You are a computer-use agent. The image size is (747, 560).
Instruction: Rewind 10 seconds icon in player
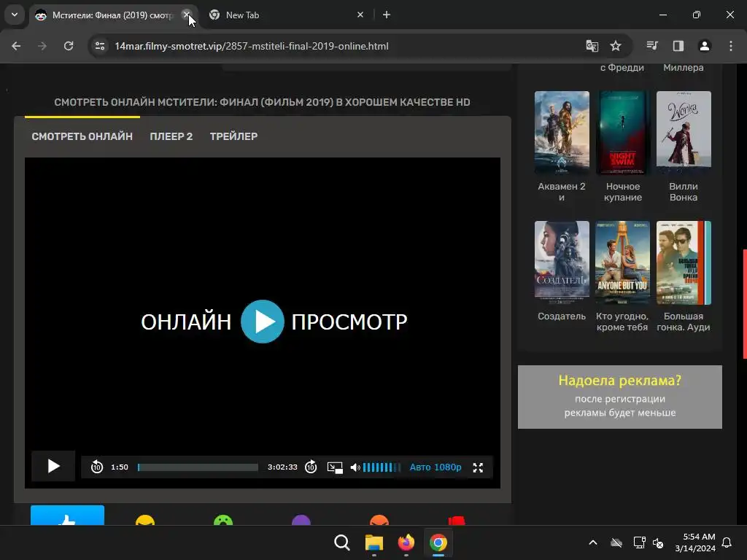97,467
